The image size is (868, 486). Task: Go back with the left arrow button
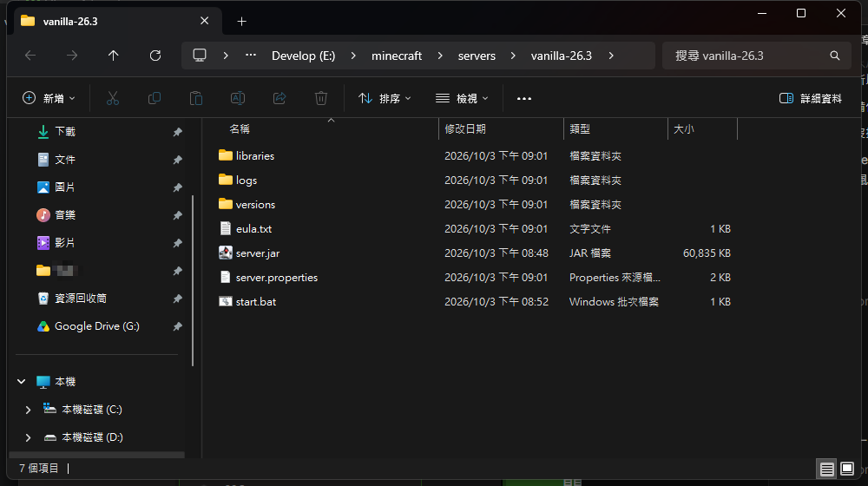(30, 56)
